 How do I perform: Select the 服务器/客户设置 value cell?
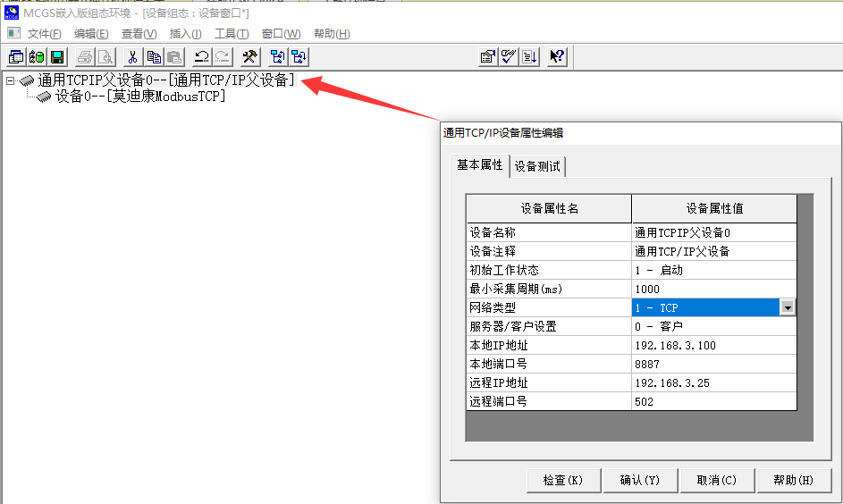tap(713, 326)
